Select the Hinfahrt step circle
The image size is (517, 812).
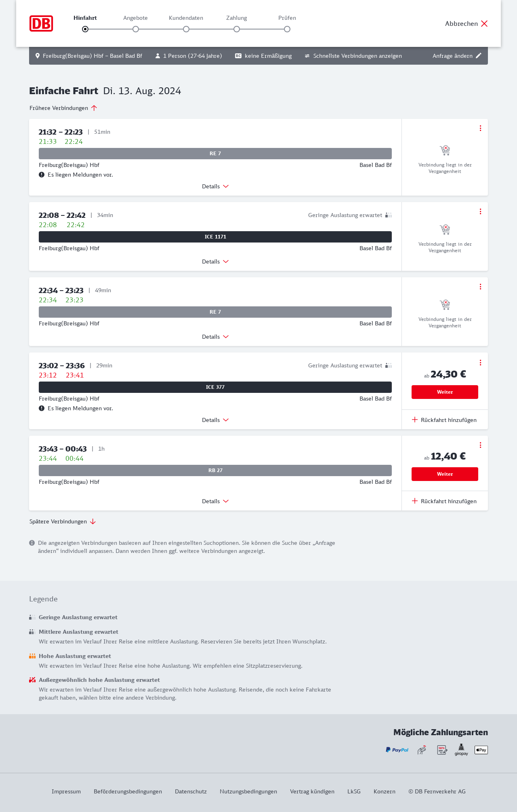[85, 29]
